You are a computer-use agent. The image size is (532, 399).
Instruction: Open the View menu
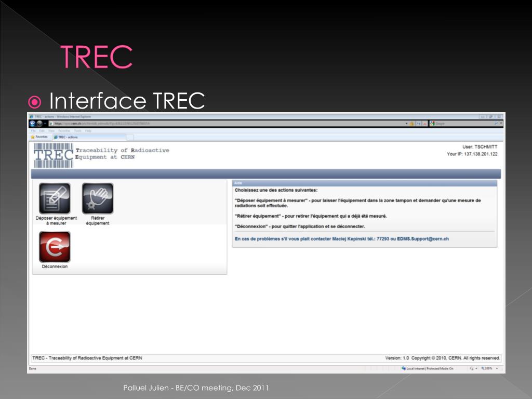(x=51, y=130)
